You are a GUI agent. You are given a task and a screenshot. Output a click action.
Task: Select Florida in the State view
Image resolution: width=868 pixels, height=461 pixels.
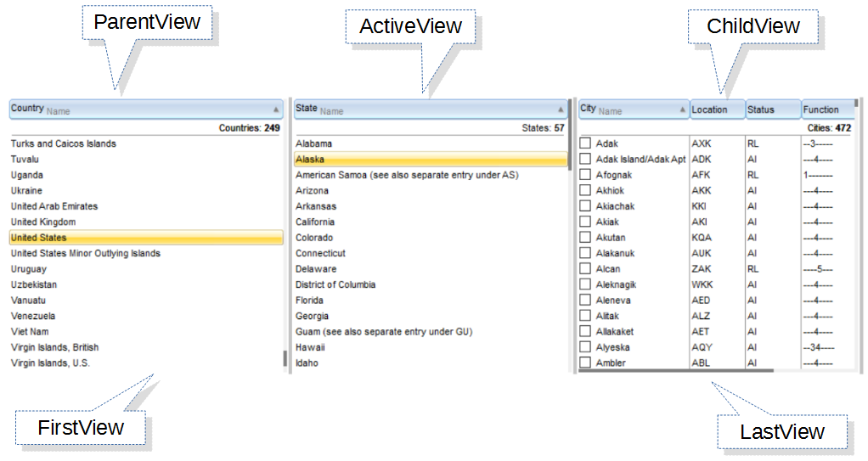coord(310,300)
